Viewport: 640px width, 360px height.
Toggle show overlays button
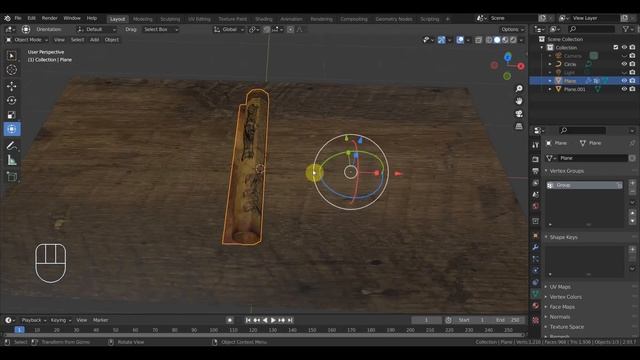(x=460, y=40)
